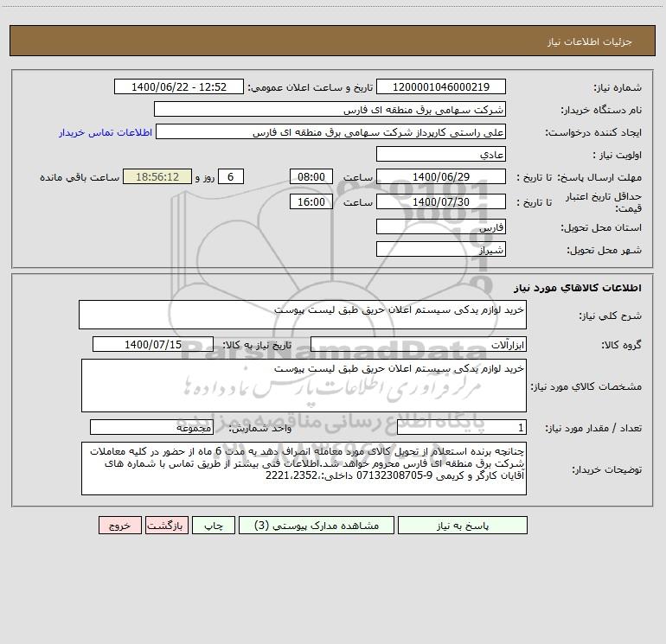
Task: Click the بازگشت back button
Action: point(166,525)
